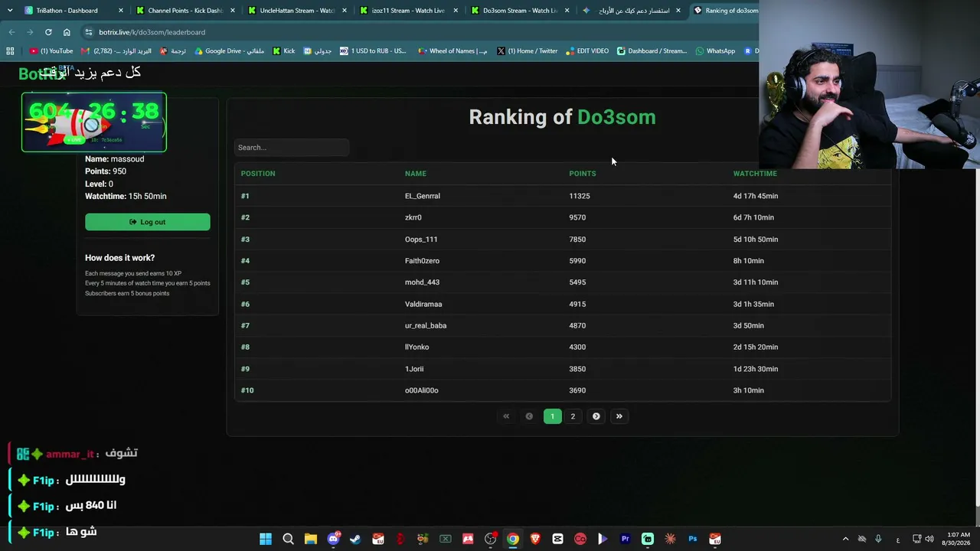Switch to izoz11 Stream tab
Viewport: 980px width, 551px height.
tap(408, 11)
